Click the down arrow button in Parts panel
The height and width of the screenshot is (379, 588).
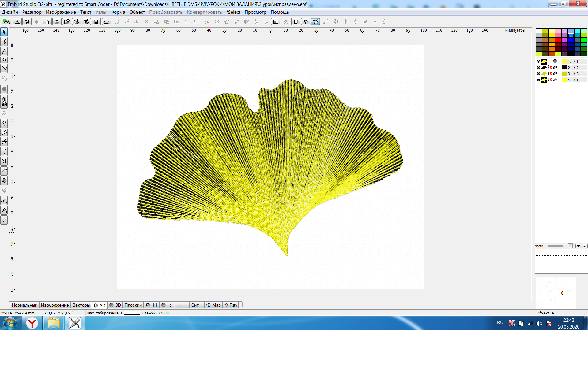point(585,246)
